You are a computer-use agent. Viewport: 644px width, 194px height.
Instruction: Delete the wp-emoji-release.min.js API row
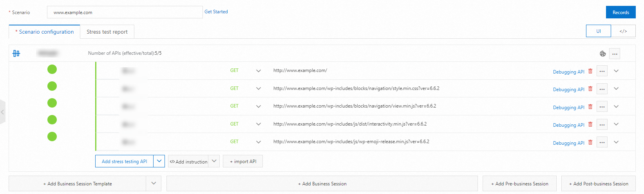pos(590,142)
